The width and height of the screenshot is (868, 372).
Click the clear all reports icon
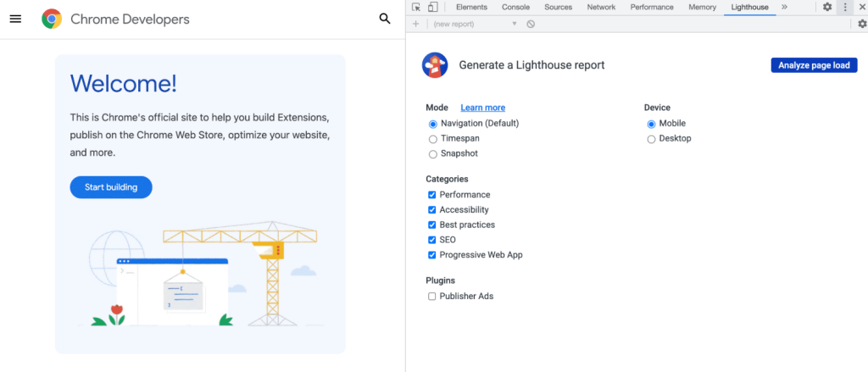(x=531, y=24)
